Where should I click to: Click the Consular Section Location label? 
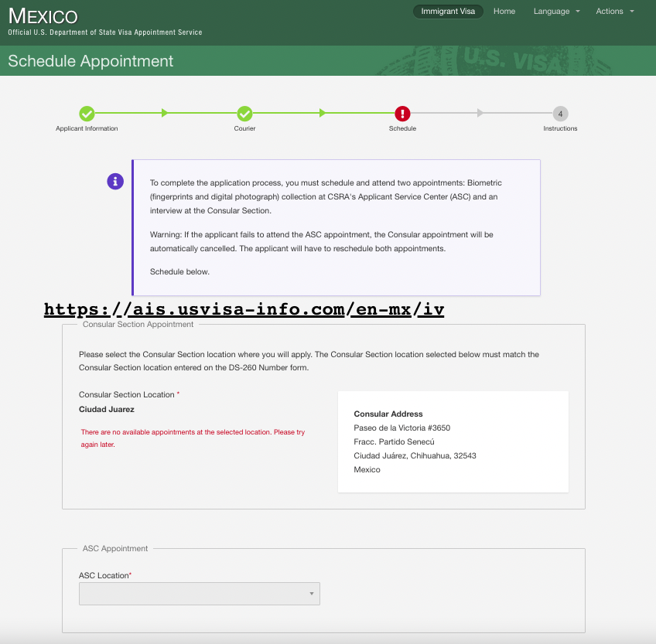click(x=129, y=395)
